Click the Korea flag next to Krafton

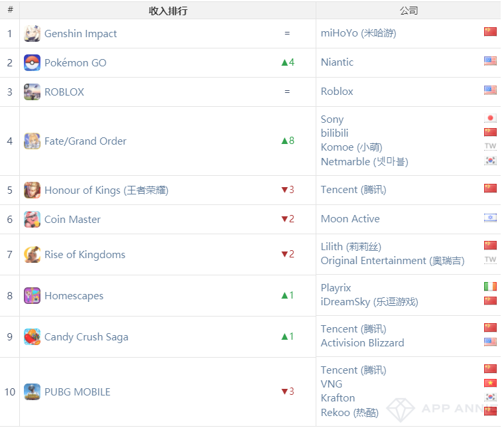(490, 397)
